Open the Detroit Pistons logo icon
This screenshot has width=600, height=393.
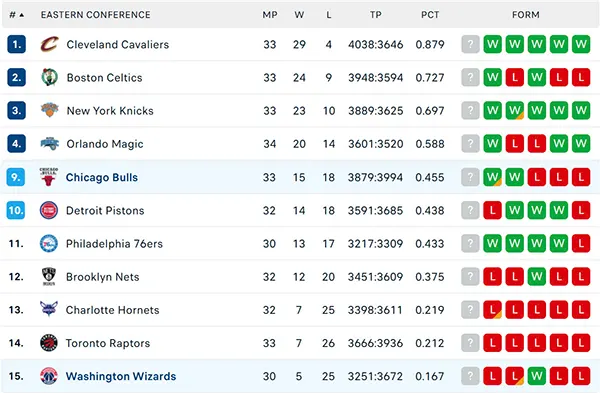click(x=49, y=210)
